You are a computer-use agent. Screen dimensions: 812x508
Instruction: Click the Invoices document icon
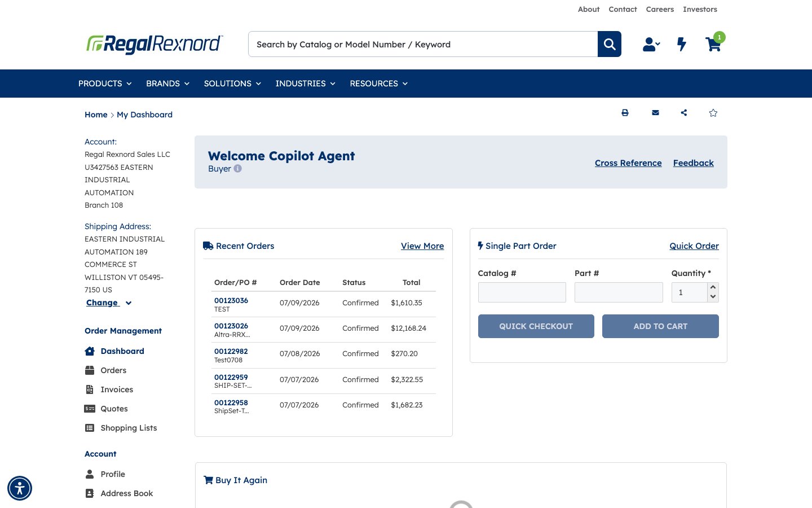90,389
